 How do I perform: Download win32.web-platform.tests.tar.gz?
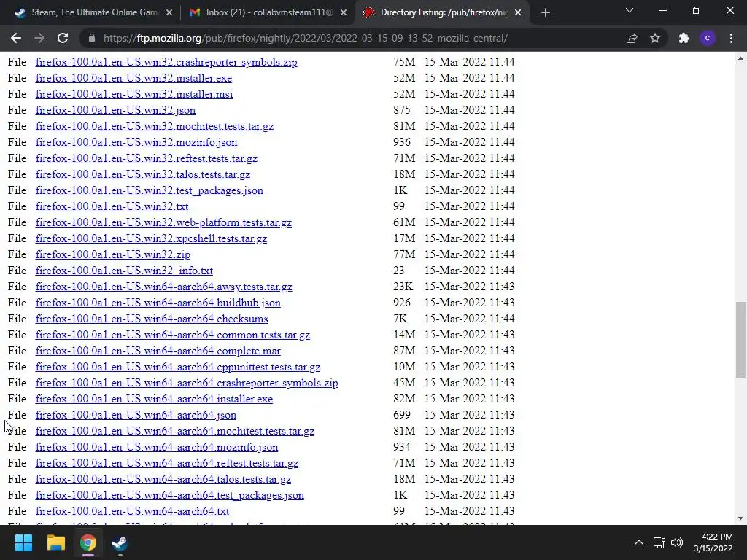[x=163, y=222]
